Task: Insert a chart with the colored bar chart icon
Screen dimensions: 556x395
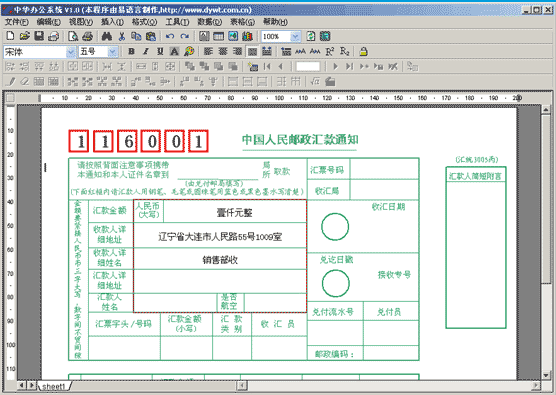Action: [x=248, y=36]
